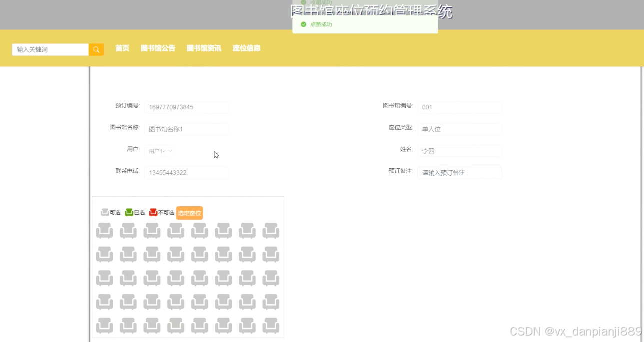The image size is (644, 342).
Task: Click the 联系电话 field with 13455443322
Action: click(186, 173)
